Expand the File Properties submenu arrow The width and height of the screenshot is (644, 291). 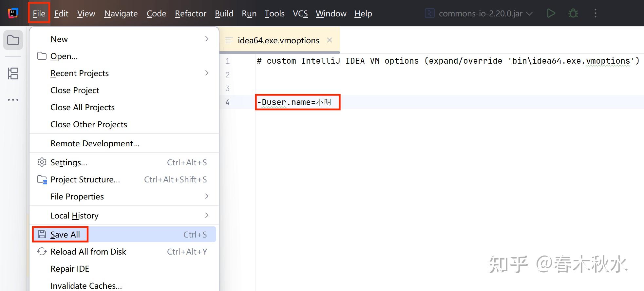tap(207, 196)
